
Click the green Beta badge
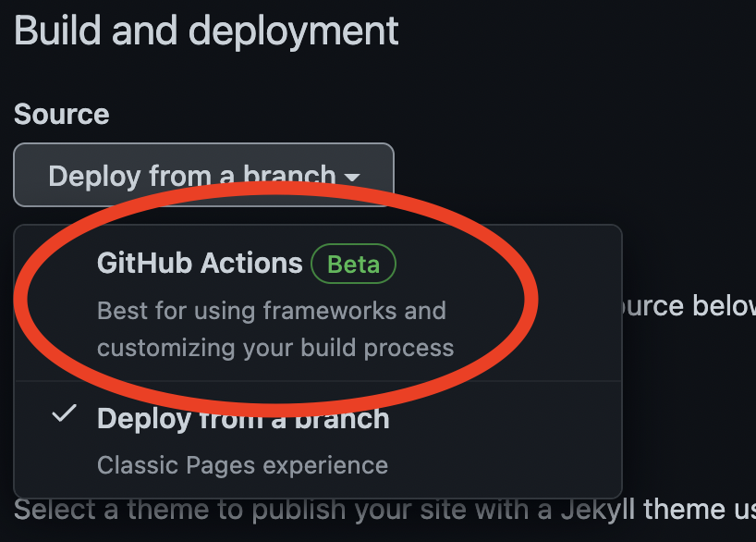tap(353, 265)
